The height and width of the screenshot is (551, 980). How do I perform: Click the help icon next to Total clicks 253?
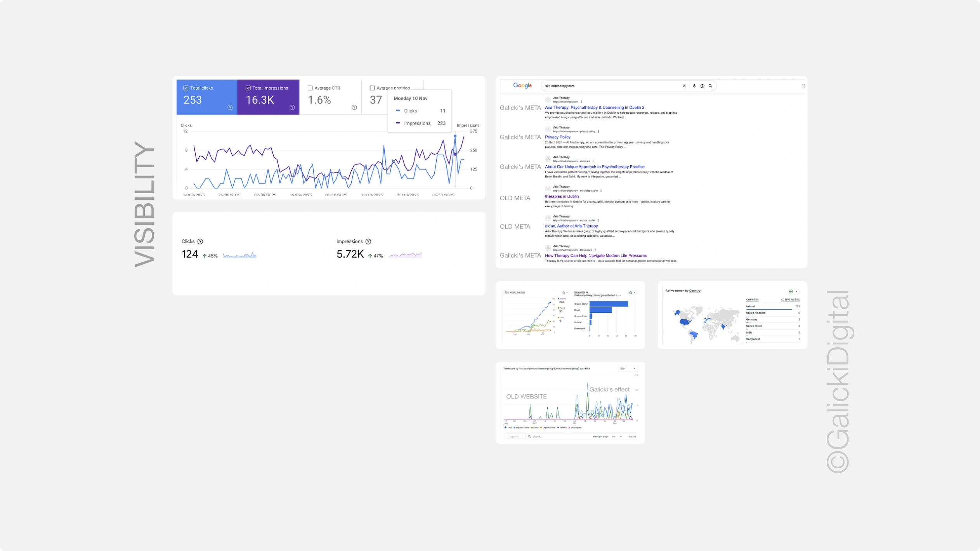coord(230,108)
